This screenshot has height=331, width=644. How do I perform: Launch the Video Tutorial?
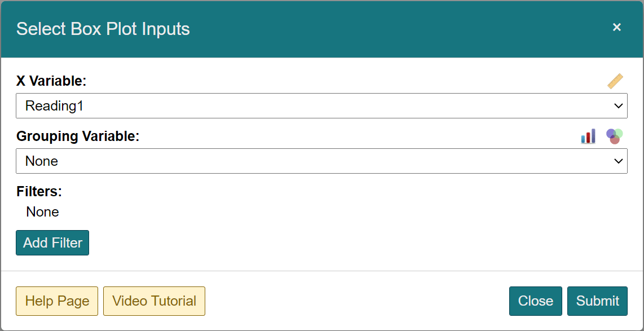(x=154, y=301)
